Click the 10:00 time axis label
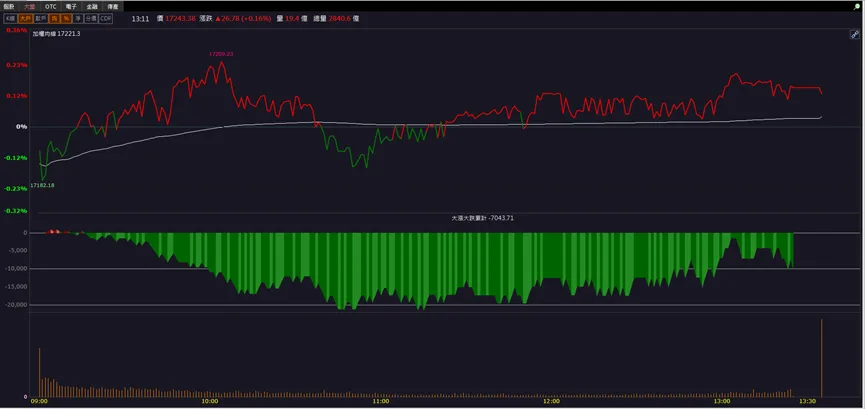 (210, 402)
